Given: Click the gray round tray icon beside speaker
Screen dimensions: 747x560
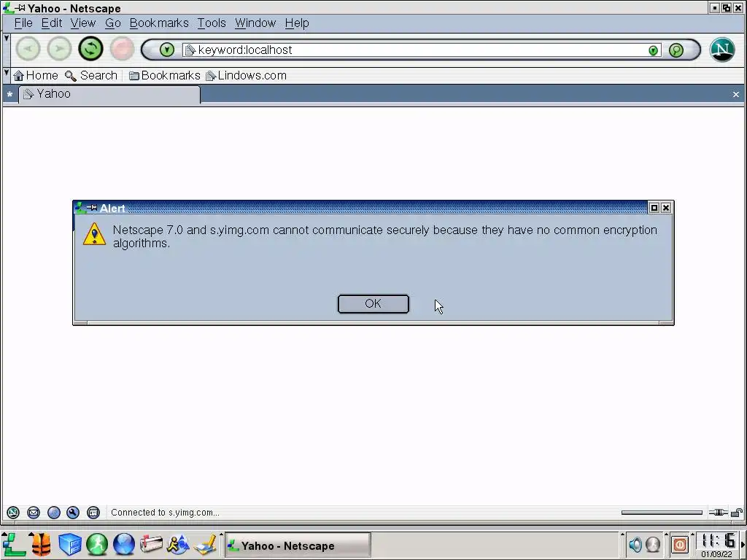Looking at the screenshot, I should (653, 544).
